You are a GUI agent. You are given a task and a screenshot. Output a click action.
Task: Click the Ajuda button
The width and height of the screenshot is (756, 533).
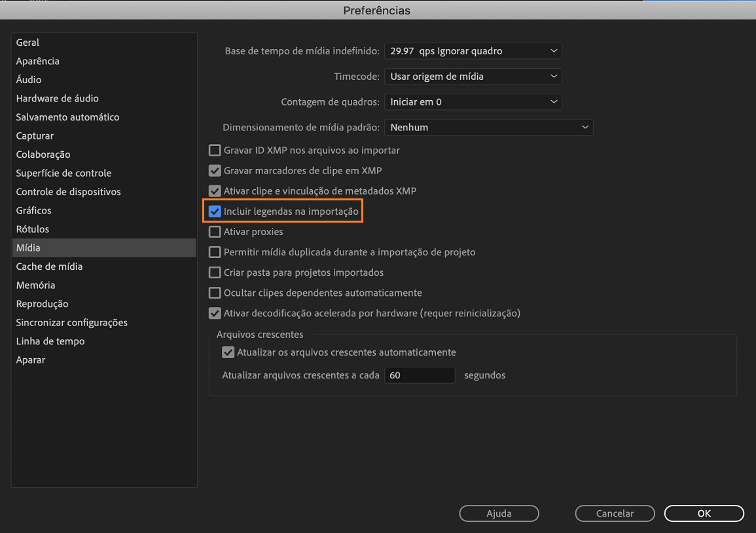click(499, 513)
